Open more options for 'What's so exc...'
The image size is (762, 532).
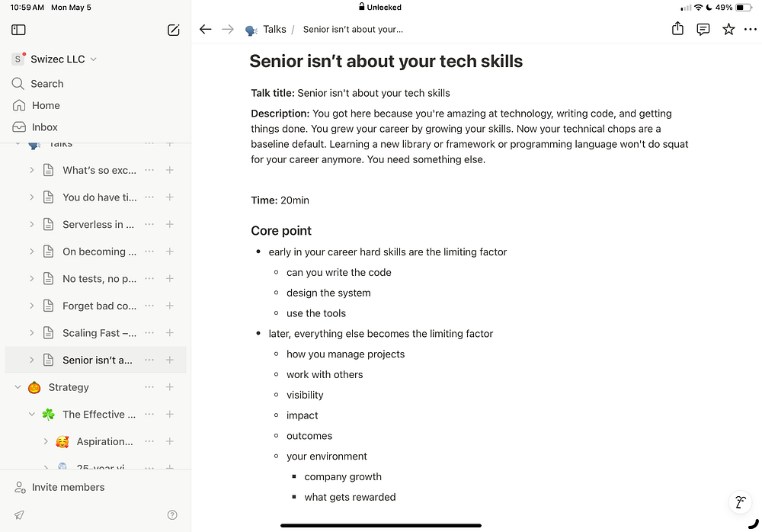coord(149,170)
